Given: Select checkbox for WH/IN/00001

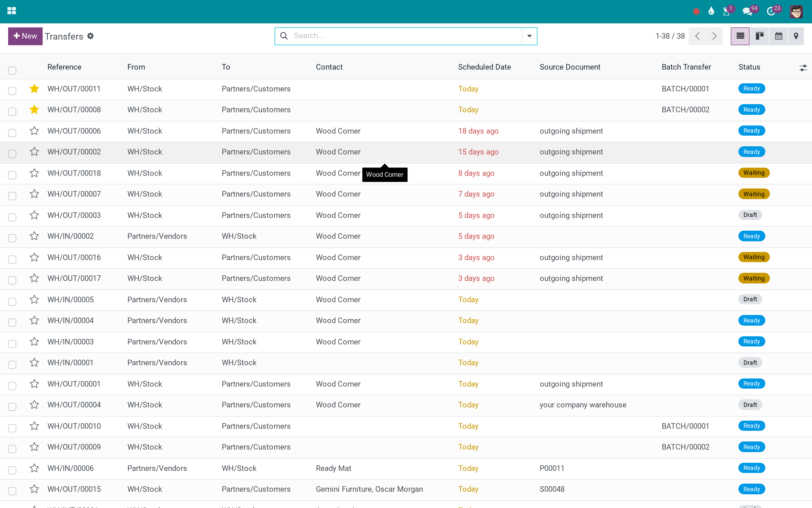Looking at the screenshot, I should pyautogui.click(x=12, y=364).
